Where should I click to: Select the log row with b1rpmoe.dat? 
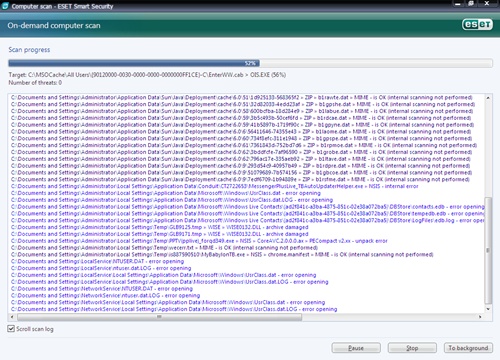[244, 145]
